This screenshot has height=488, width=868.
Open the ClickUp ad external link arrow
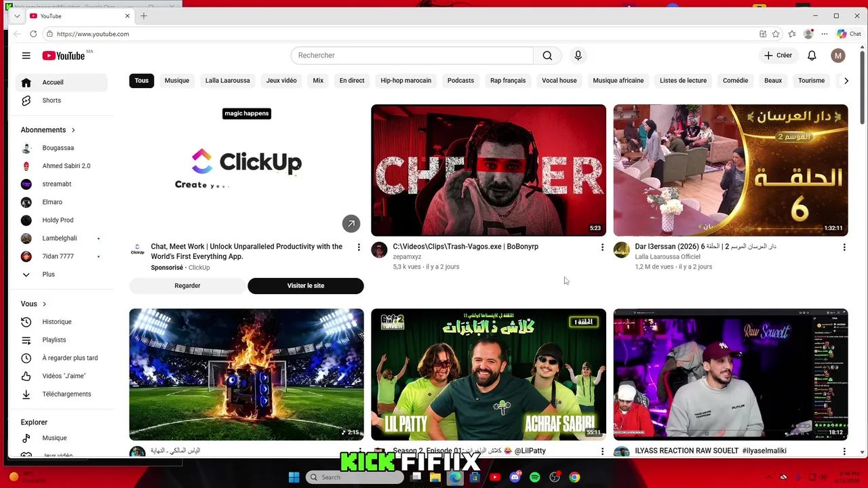coord(351,224)
